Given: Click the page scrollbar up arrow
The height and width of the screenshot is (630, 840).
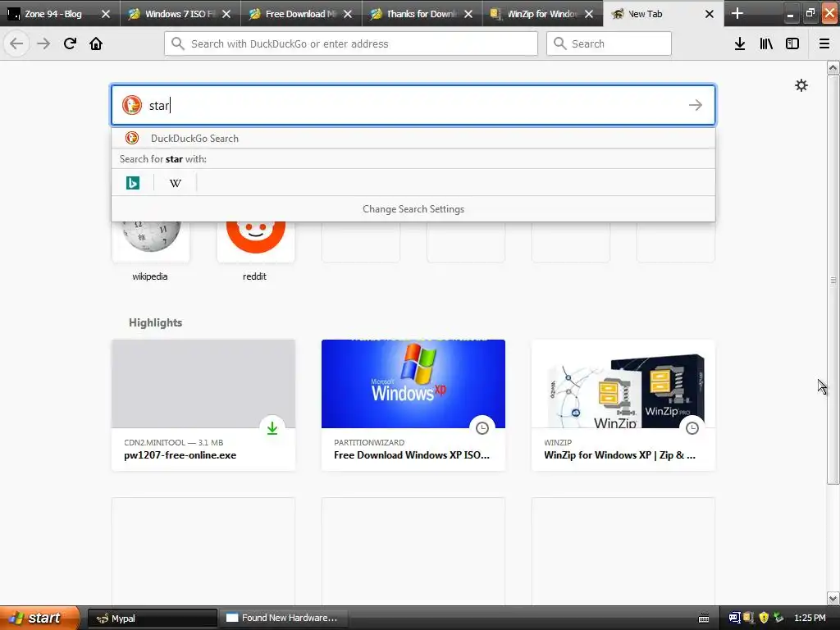Looking at the screenshot, I should (x=833, y=67).
